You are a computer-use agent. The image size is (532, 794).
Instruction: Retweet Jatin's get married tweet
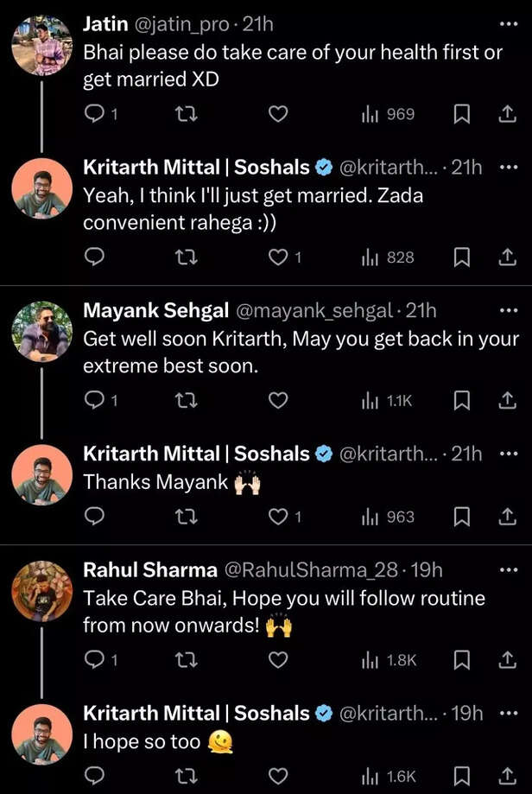[187, 114]
